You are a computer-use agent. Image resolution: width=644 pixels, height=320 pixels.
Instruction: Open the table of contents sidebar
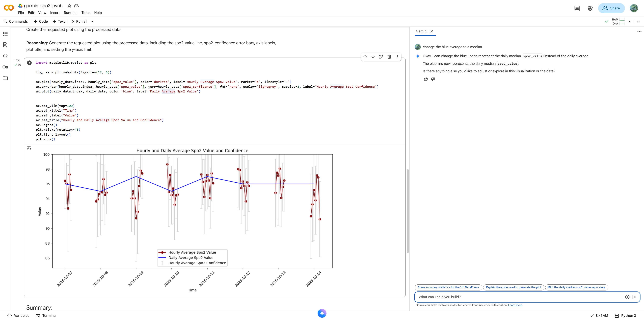tap(5, 34)
